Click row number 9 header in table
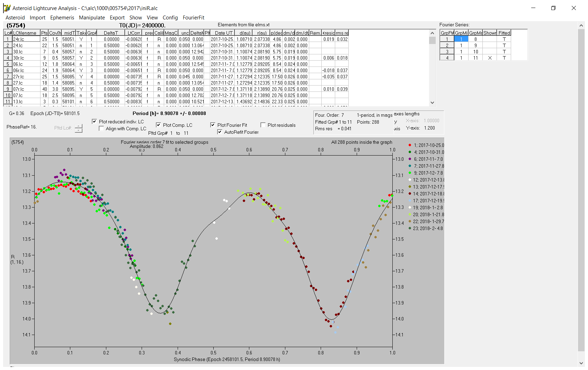Image resolution: width=588 pixels, height=370 pixels. pos(8,89)
